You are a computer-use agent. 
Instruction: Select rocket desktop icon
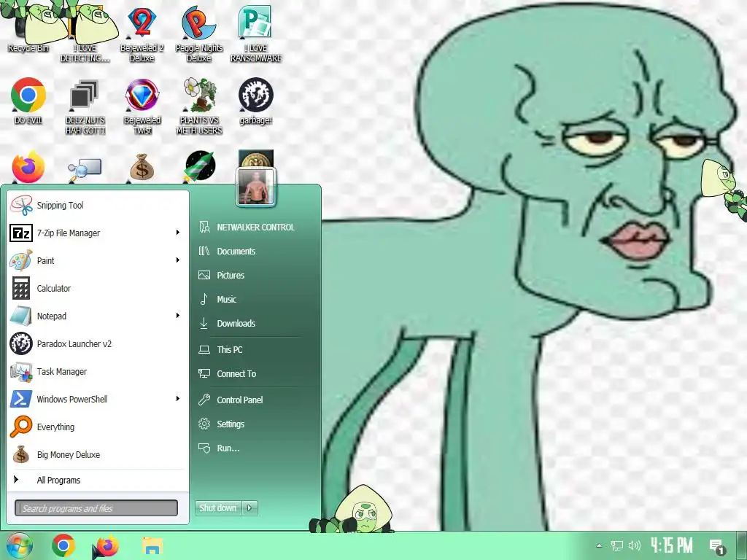tap(200, 167)
